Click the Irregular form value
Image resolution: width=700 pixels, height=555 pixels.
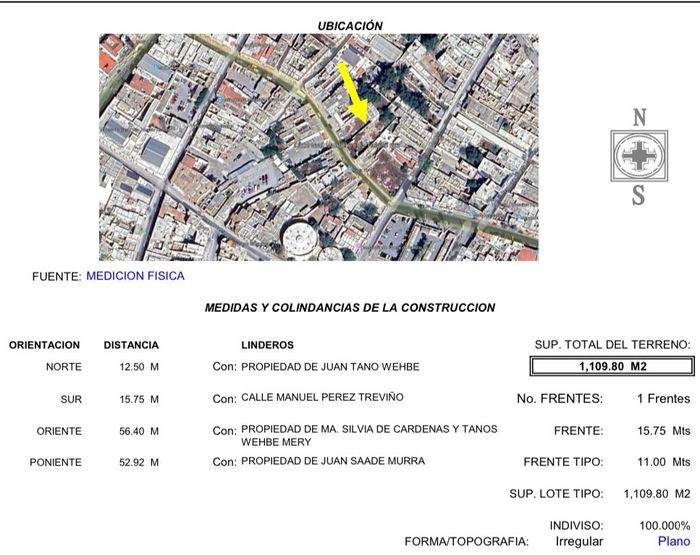(x=579, y=541)
